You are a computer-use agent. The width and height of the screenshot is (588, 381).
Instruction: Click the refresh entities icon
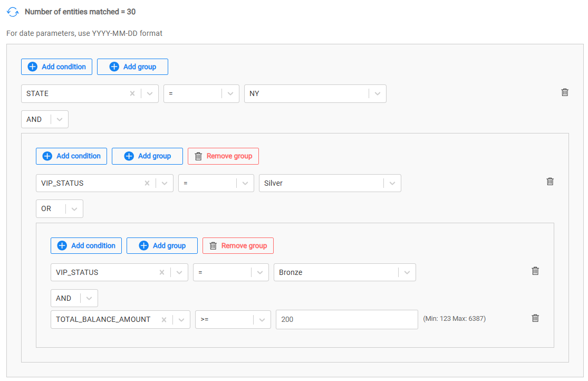click(x=13, y=12)
